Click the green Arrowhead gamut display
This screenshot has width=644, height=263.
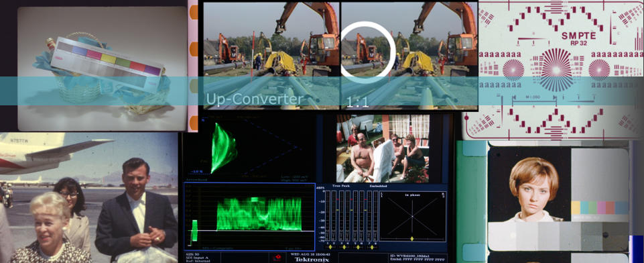223,148
